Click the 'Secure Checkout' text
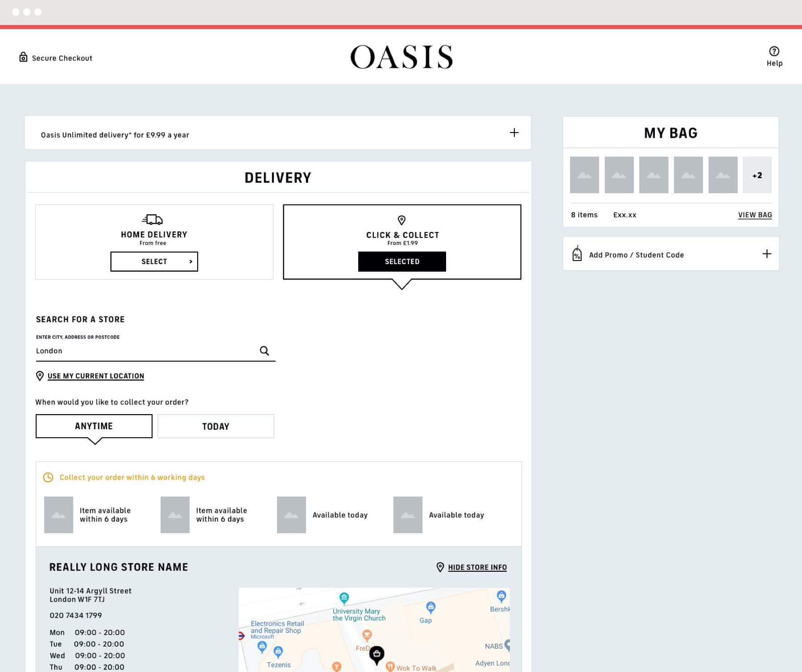This screenshot has width=802, height=672. point(62,58)
